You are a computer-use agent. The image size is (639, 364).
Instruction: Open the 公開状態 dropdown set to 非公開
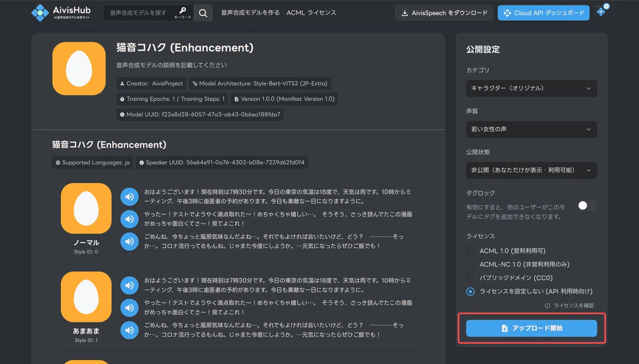[x=531, y=170]
